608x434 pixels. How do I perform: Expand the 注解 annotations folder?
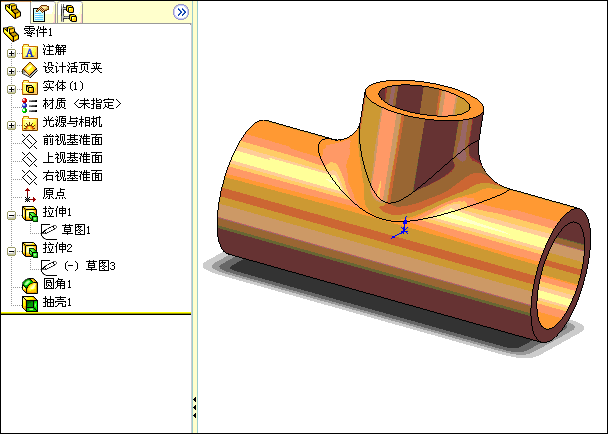(x=11, y=53)
